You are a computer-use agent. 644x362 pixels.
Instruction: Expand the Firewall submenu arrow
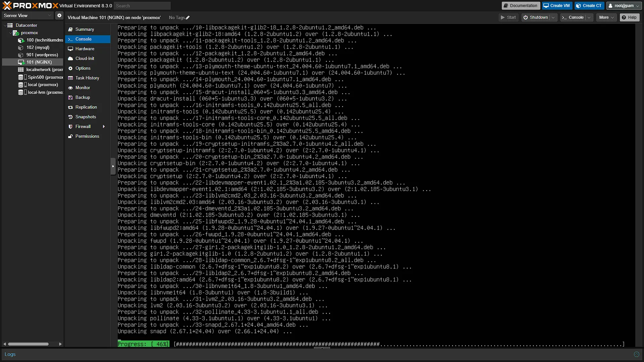(104, 127)
